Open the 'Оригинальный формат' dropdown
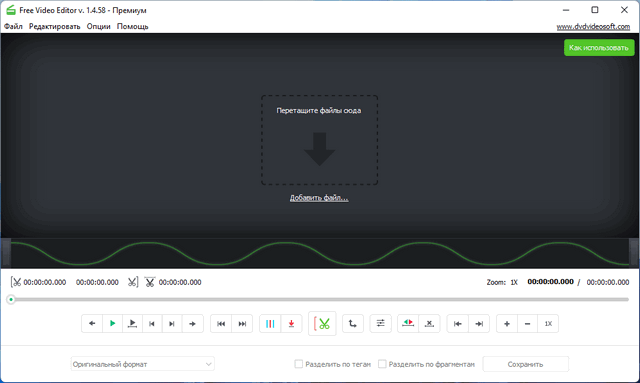This screenshot has height=383, width=640. [x=142, y=364]
